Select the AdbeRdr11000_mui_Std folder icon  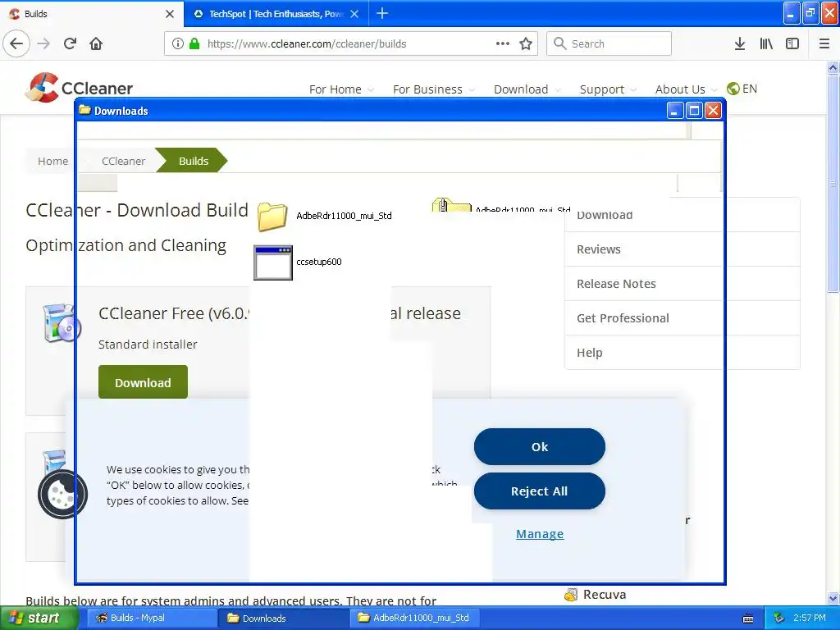tap(272, 217)
